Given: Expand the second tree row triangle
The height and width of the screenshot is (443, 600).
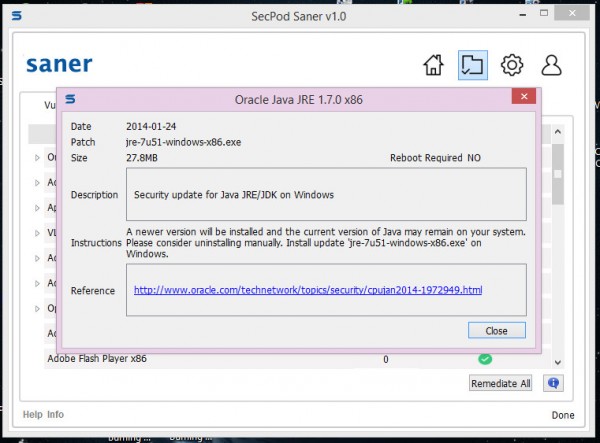Looking at the screenshot, I should click(x=37, y=183).
